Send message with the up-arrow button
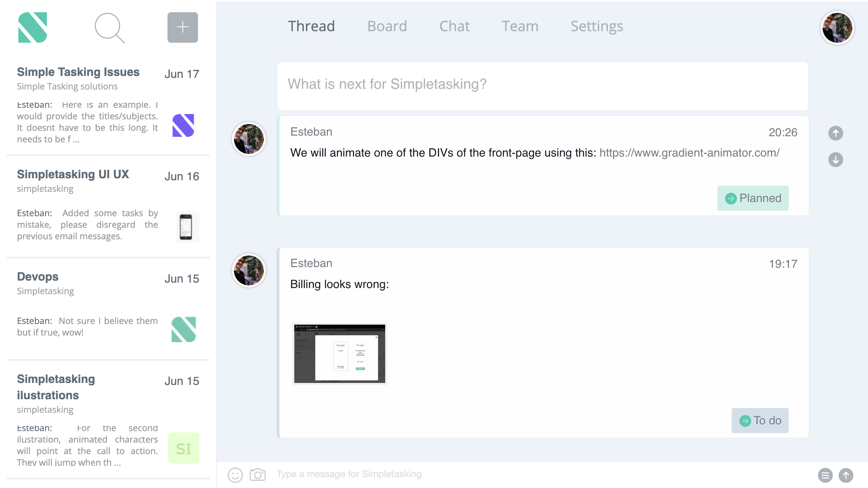 click(846, 475)
